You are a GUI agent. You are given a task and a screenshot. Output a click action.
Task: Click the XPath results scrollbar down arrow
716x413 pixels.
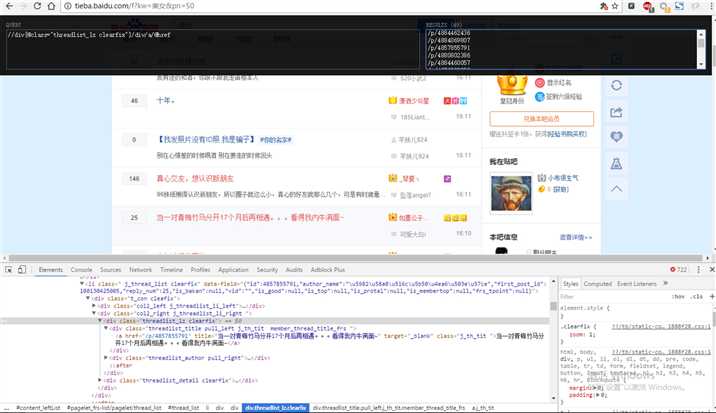701,65
